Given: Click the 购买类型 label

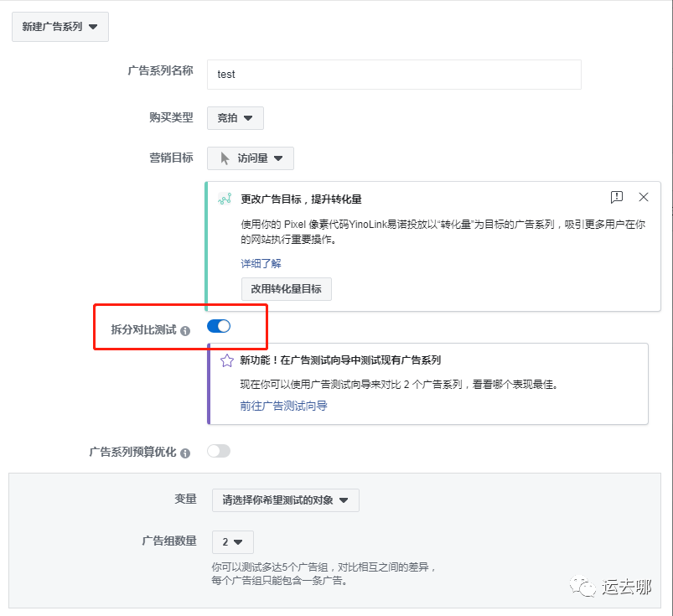Looking at the screenshot, I should tap(171, 117).
